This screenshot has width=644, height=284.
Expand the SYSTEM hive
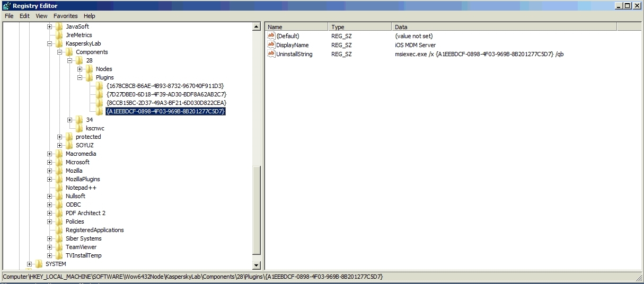(30, 264)
